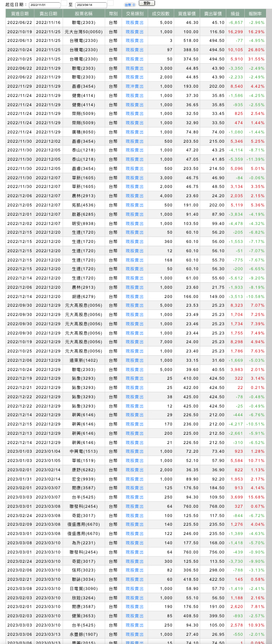This screenshot has height=644, width=272.
Task: Open 現股賣出 link for 日電貿(3090) row
Action: 134,588
